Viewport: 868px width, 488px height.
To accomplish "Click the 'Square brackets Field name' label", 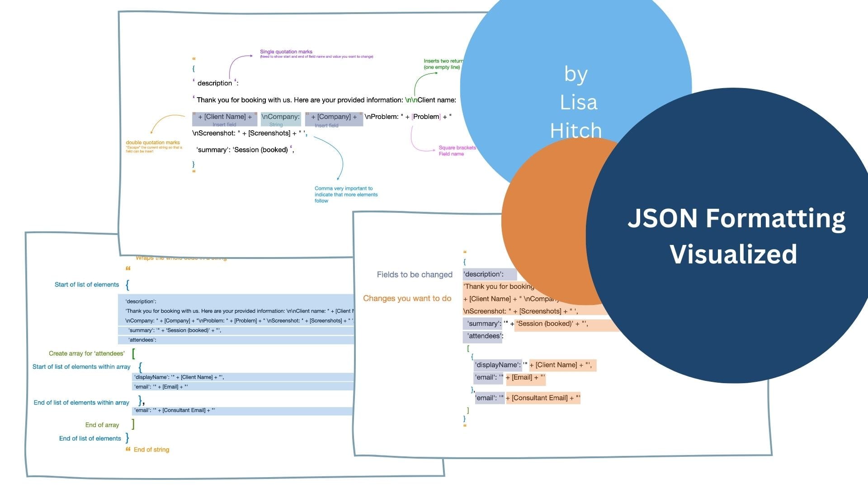I will tap(457, 150).
